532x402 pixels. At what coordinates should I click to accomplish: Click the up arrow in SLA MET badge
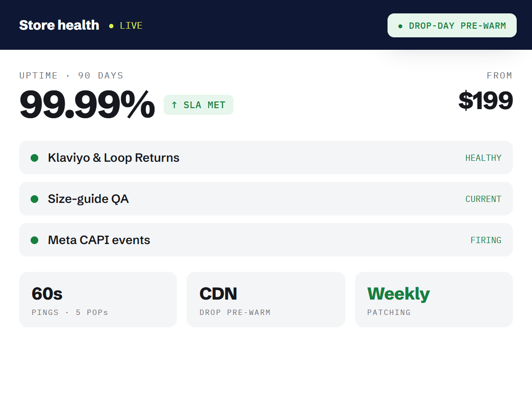(175, 105)
